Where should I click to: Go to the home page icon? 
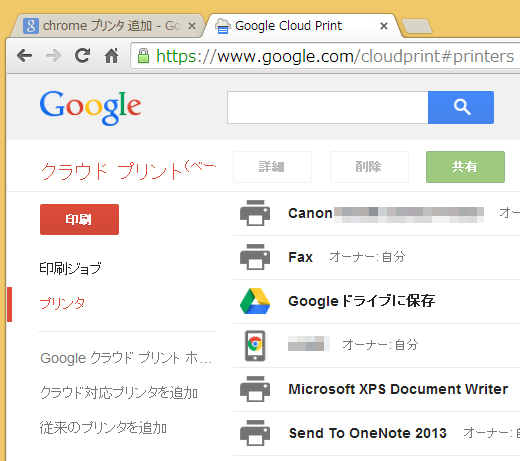(111, 56)
